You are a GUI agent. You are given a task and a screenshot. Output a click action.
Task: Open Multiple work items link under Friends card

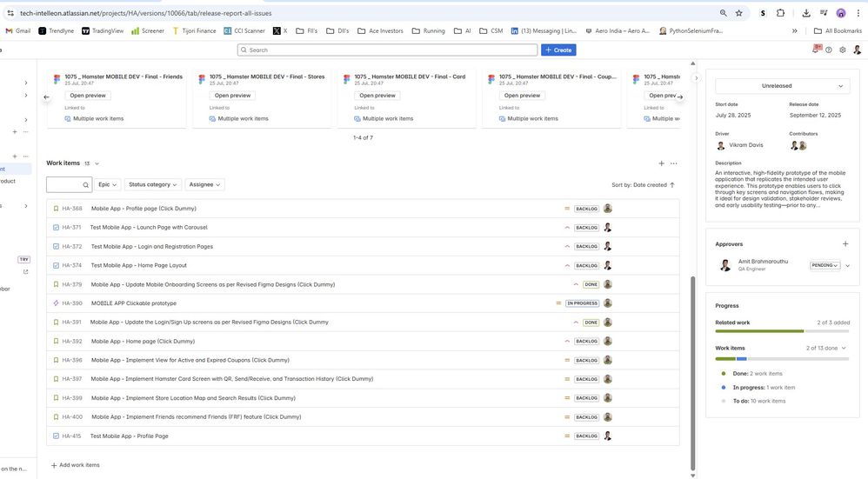(x=94, y=118)
